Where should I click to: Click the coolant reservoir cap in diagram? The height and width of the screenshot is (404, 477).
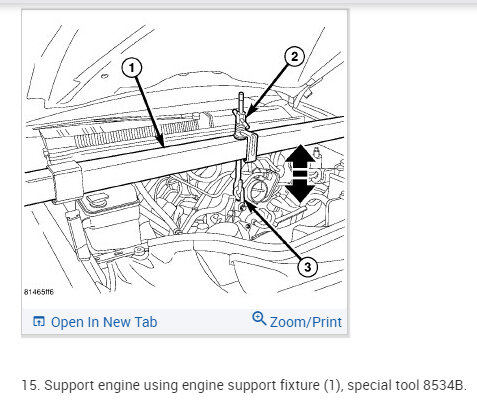[x=97, y=201]
